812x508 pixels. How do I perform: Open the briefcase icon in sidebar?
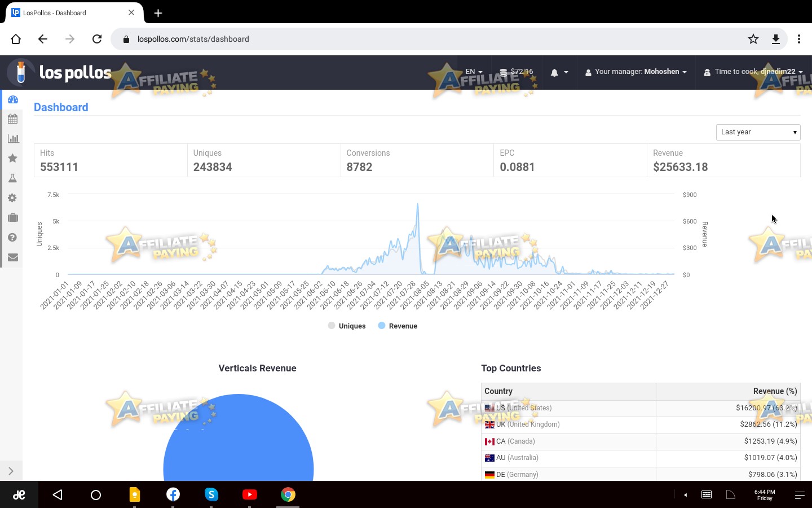pyautogui.click(x=13, y=218)
